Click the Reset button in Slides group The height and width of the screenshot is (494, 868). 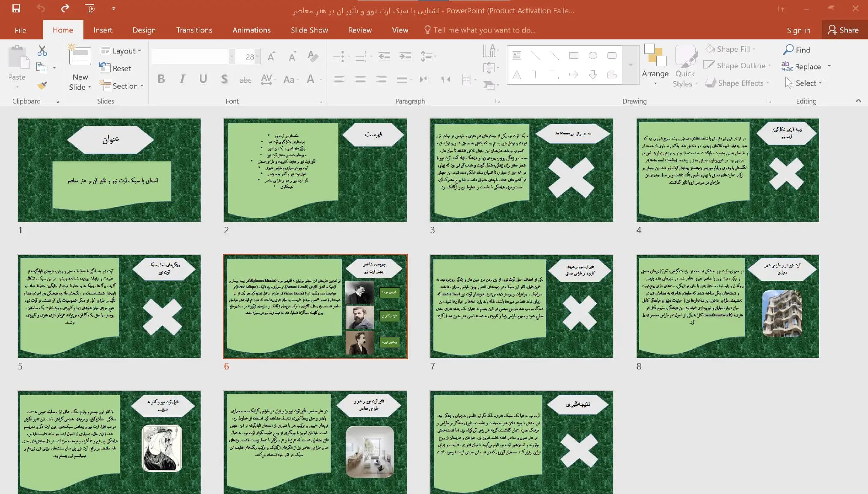(116, 68)
